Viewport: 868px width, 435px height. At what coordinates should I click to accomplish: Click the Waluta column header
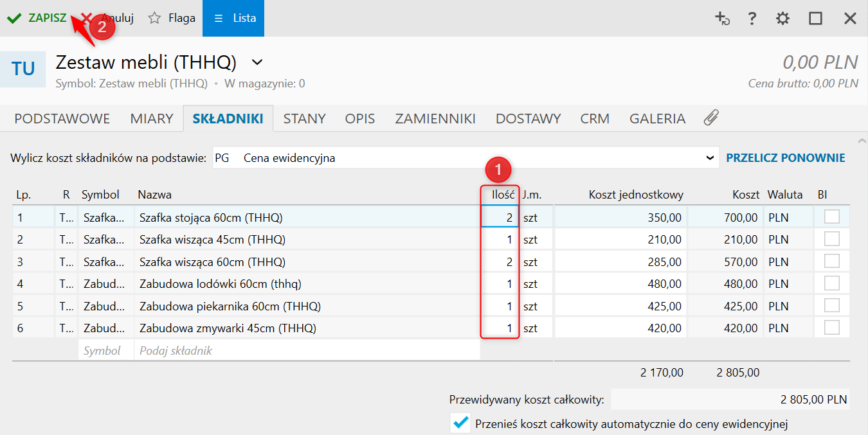click(x=784, y=195)
